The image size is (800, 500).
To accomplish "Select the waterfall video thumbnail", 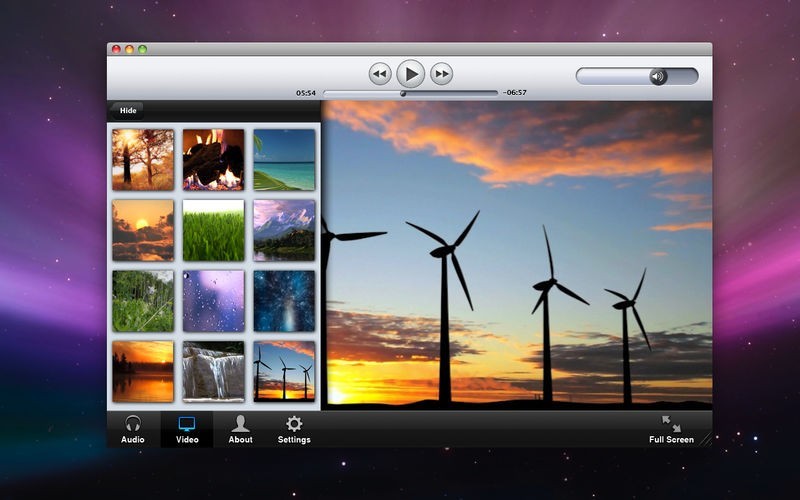I will coord(214,371).
